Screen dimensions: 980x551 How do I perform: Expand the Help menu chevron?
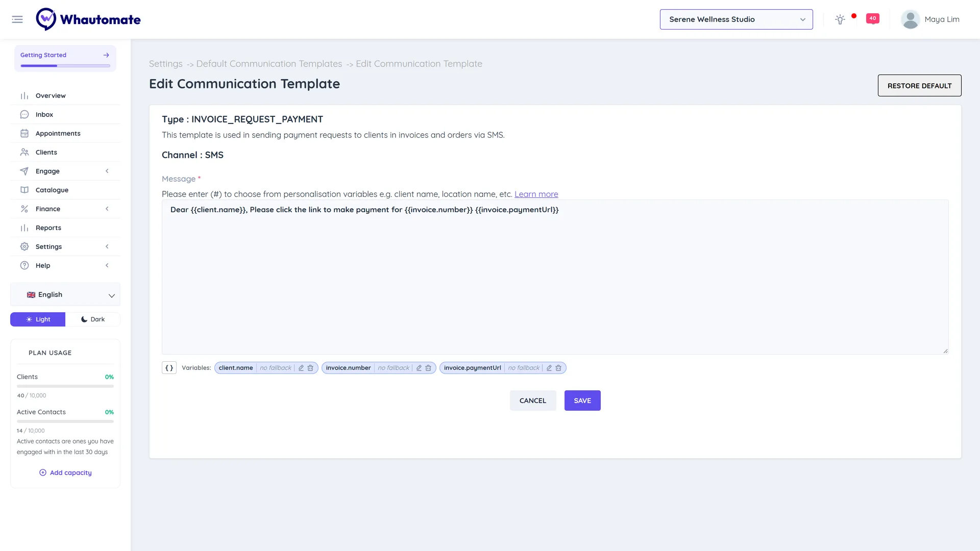tap(107, 265)
